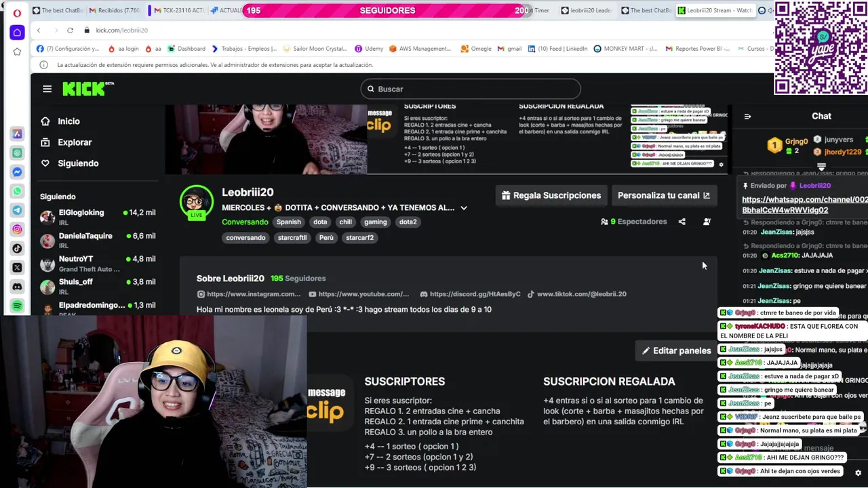
Task: Open the Kick hamburger menu
Action: point(47,89)
